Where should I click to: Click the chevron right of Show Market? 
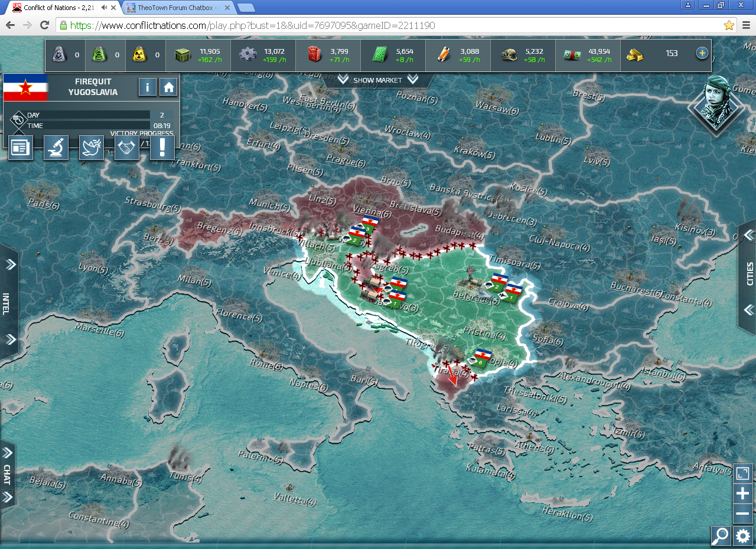[x=413, y=80]
